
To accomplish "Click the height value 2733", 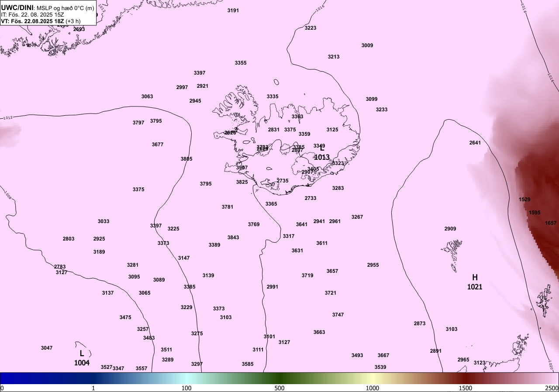I will [311, 198].
